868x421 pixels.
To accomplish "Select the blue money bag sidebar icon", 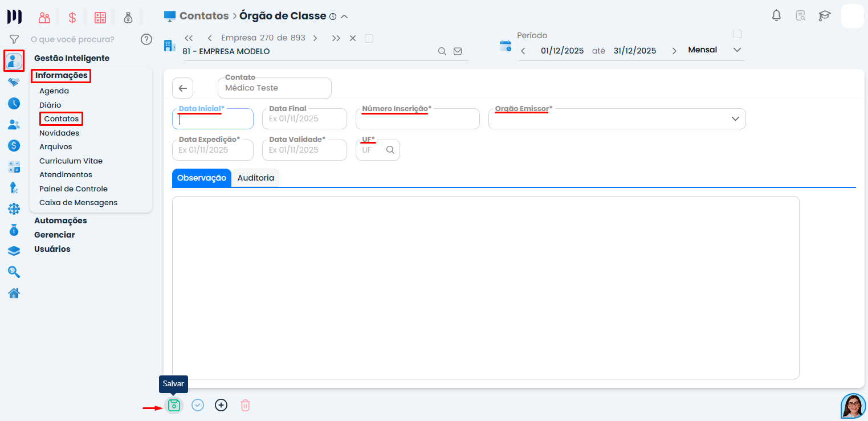I will pyautogui.click(x=14, y=230).
